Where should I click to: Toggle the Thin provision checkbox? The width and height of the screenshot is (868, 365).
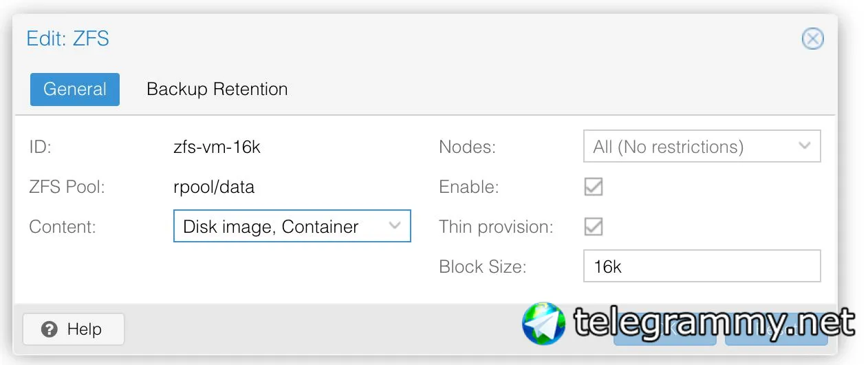(593, 227)
